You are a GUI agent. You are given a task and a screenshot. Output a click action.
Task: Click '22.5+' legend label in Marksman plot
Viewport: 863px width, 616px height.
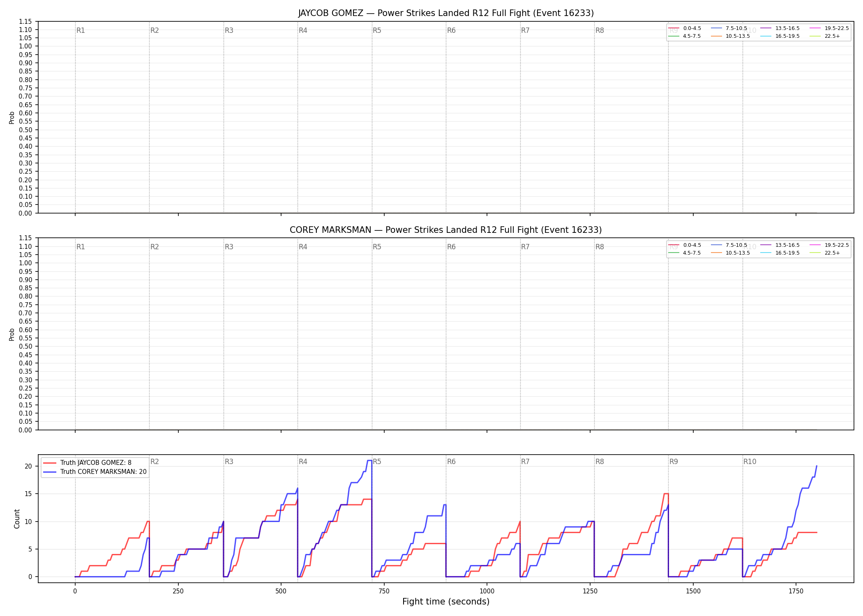832,253
